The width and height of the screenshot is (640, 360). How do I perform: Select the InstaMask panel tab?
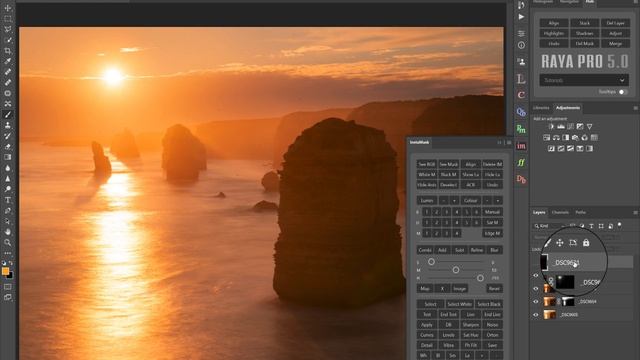(x=419, y=142)
